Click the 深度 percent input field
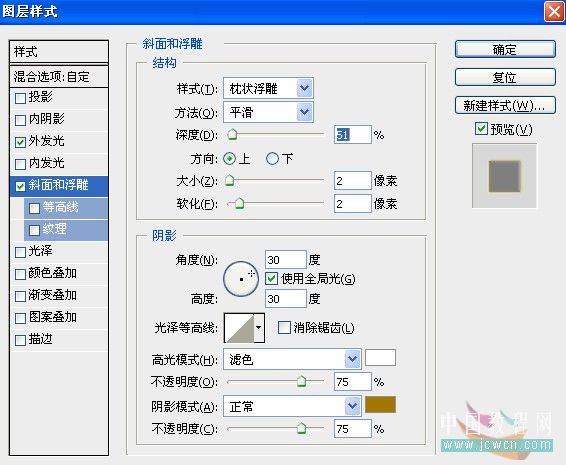The image size is (566, 465). (x=353, y=135)
